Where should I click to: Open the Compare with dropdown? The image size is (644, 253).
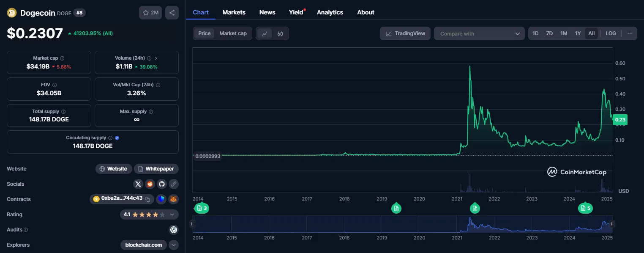tap(480, 33)
